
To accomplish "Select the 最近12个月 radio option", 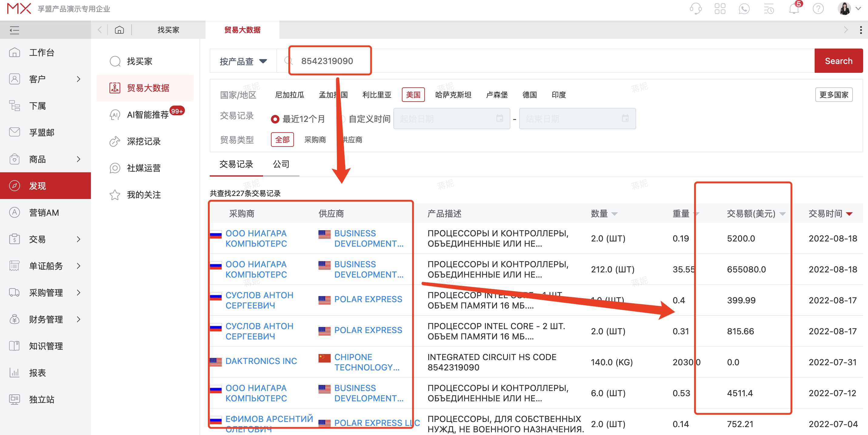I will 275,119.
